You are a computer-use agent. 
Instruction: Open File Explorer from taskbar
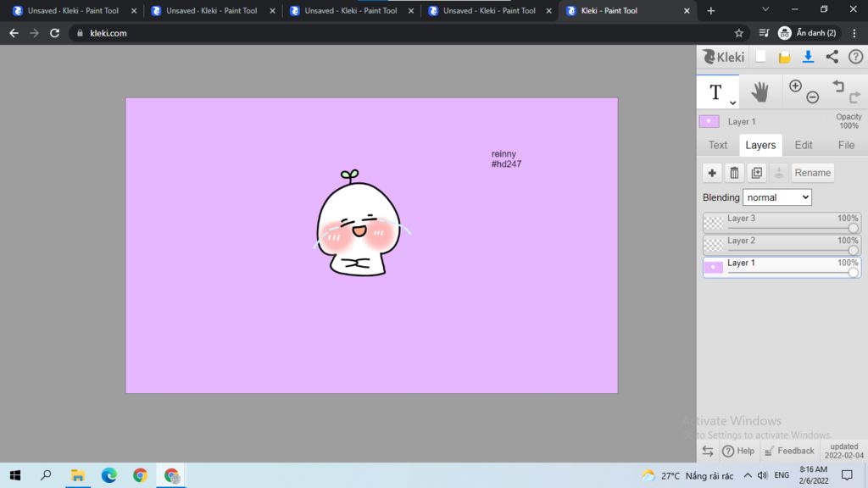pyautogui.click(x=77, y=475)
